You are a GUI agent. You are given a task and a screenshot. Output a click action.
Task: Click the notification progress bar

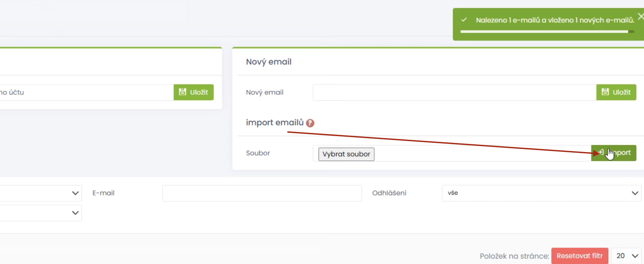point(547,32)
